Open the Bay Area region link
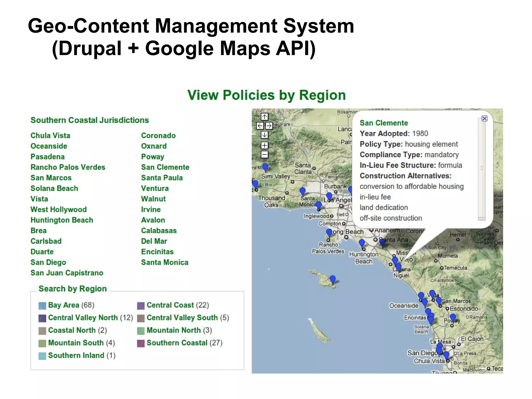 [64, 305]
